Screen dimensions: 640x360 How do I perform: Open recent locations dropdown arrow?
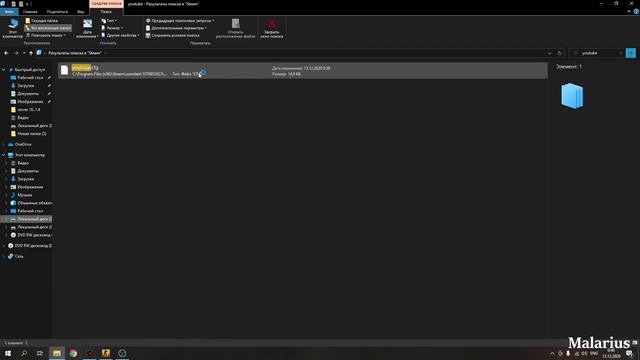[24, 53]
